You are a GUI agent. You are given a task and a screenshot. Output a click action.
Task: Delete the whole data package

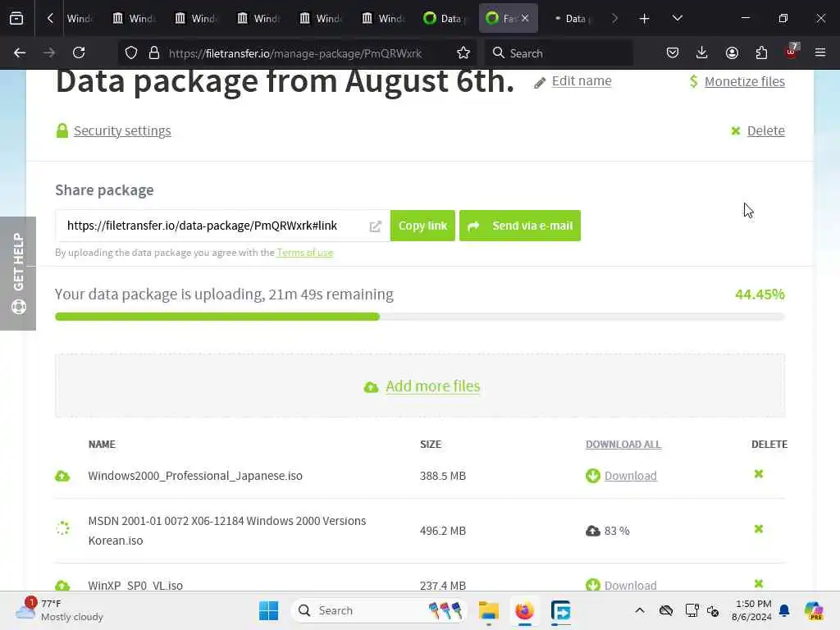(765, 130)
